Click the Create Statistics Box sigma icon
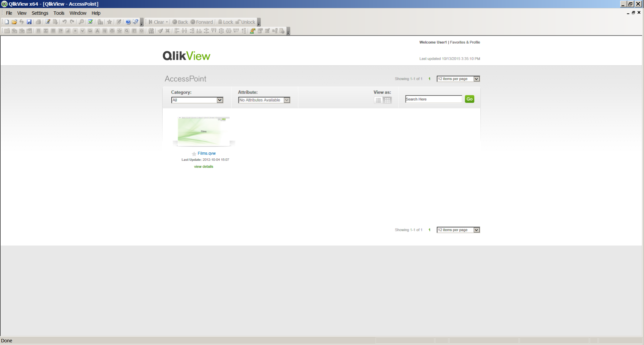This screenshot has height=345, width=644. pyautogui.click(x=46, y=31)
